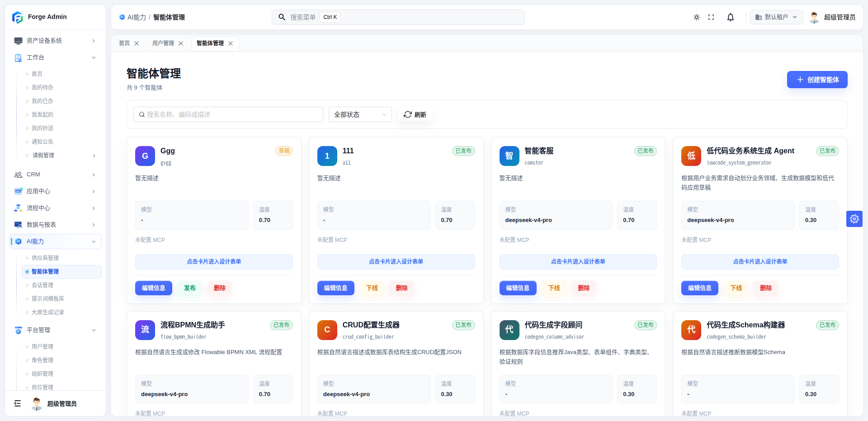Open the 默认租户 tenant dropdown
This screenshot has width=868, height=421.
point(777,17)
